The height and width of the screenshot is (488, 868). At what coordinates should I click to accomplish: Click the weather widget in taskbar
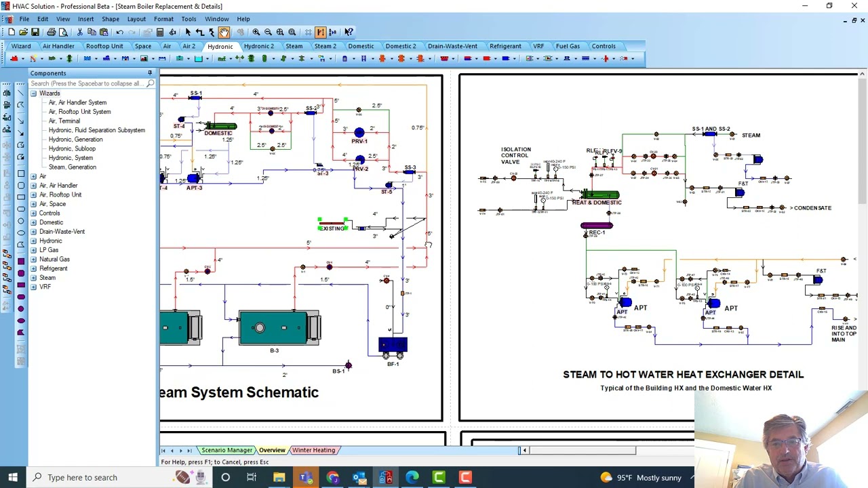[x=641, y=478]
